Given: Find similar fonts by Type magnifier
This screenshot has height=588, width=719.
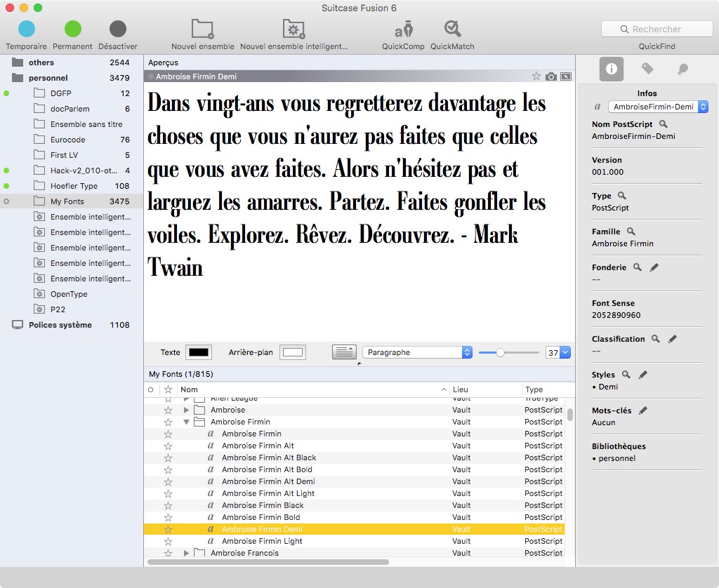Looking at the screenshot, I should pos(622,195).
